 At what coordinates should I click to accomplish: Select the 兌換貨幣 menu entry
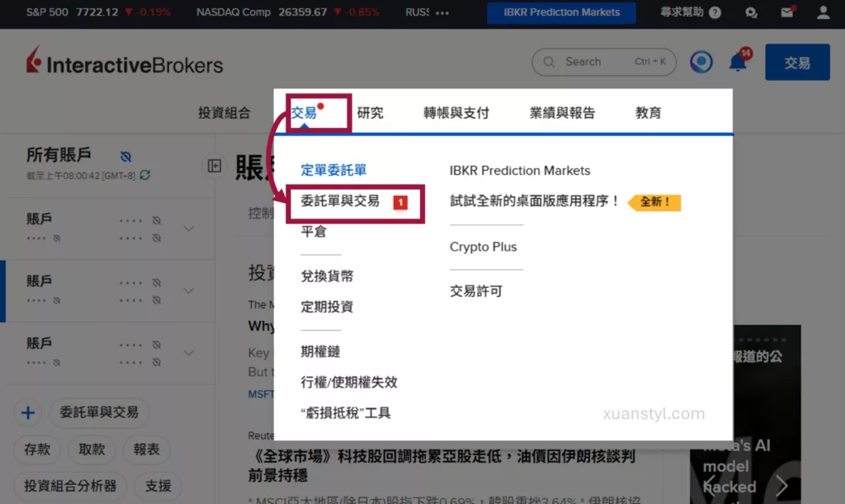pos(327,276)
